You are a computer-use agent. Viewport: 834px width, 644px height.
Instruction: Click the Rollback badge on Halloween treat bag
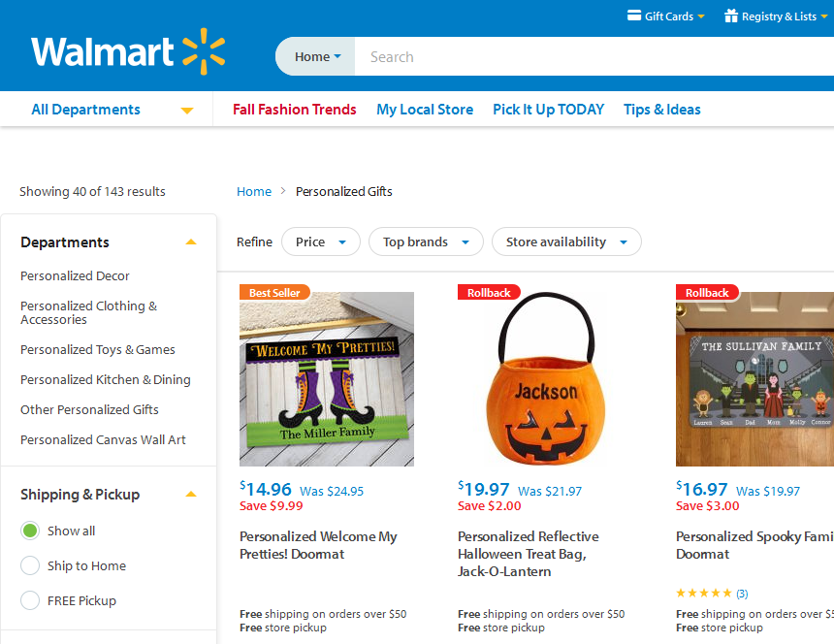(x=489, y=292)
